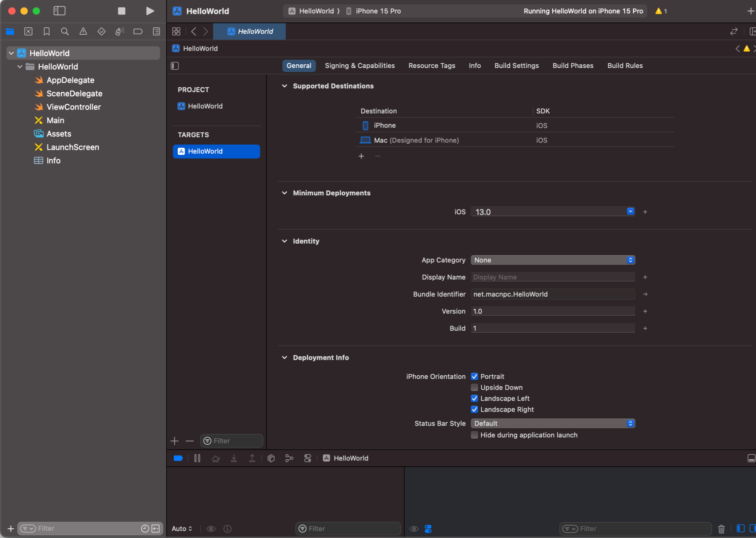The height and width of the screenshot is (538, 756).
Task: Open the Issue navigator warning icon
Action: click(83, 31)
